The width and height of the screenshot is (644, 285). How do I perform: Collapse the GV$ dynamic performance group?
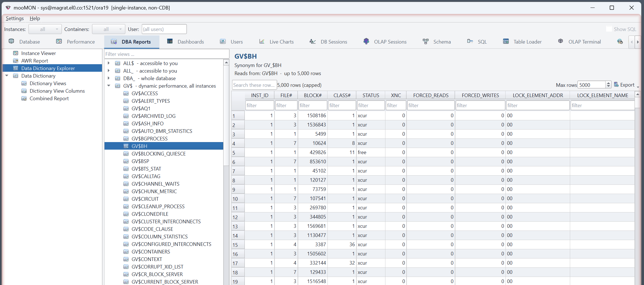109,86
